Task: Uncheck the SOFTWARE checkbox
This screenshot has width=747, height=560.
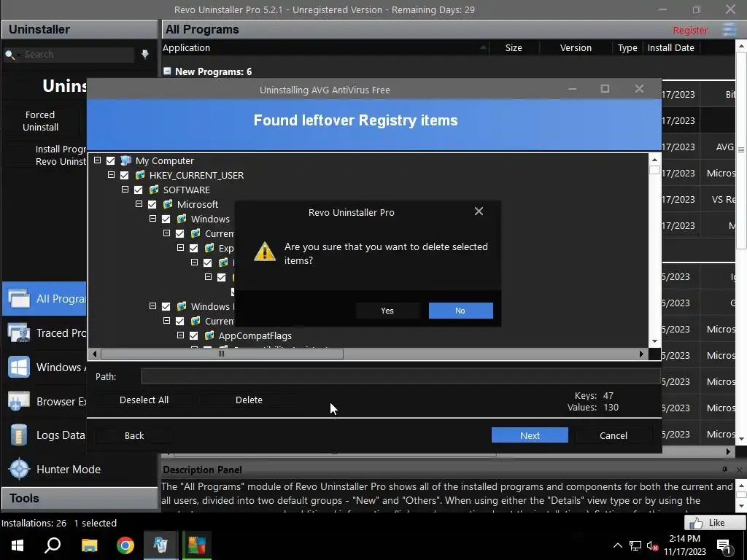Action: [138, 190]
